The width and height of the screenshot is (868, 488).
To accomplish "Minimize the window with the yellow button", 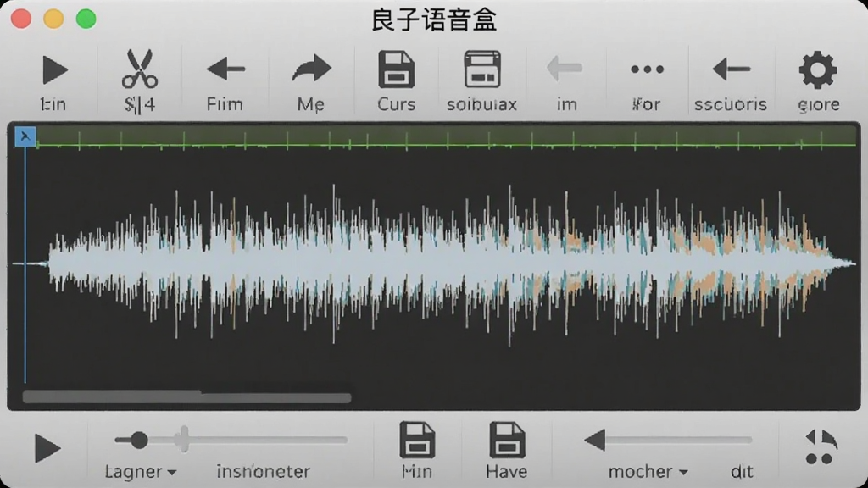I will 53,19.
